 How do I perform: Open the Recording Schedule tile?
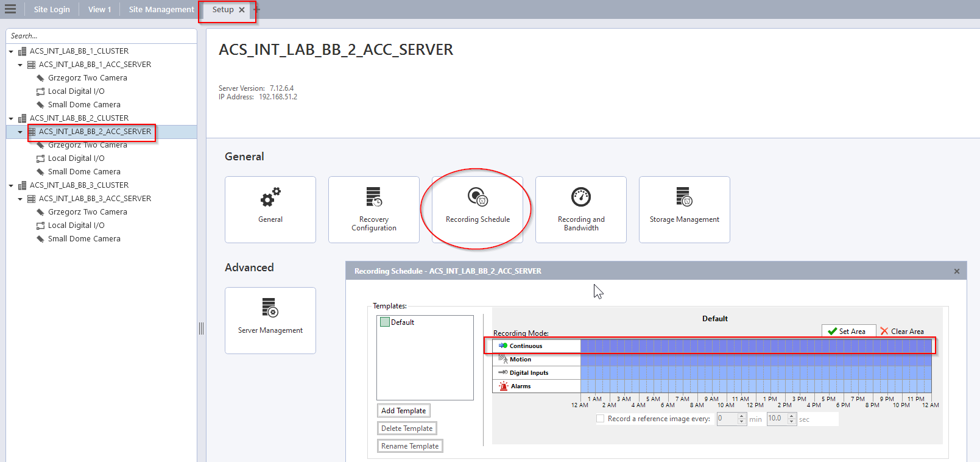click(478, 209)
